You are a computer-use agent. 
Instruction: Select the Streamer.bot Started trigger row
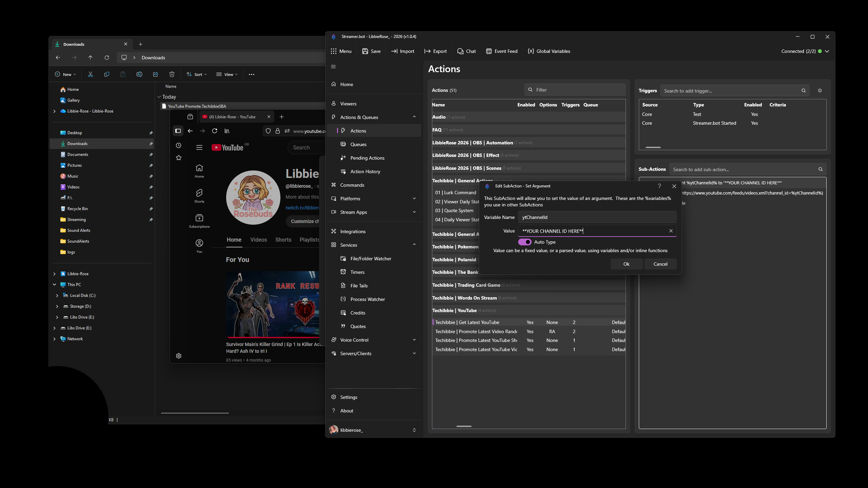coord(732,123)
